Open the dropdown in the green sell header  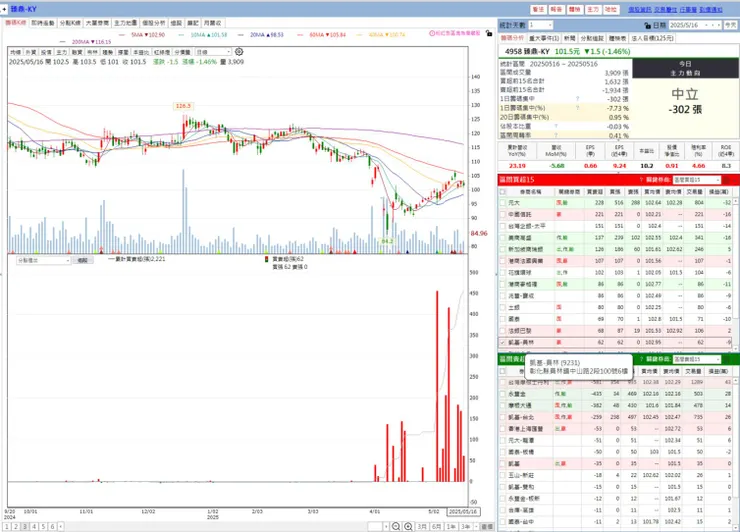pos(697,359)
